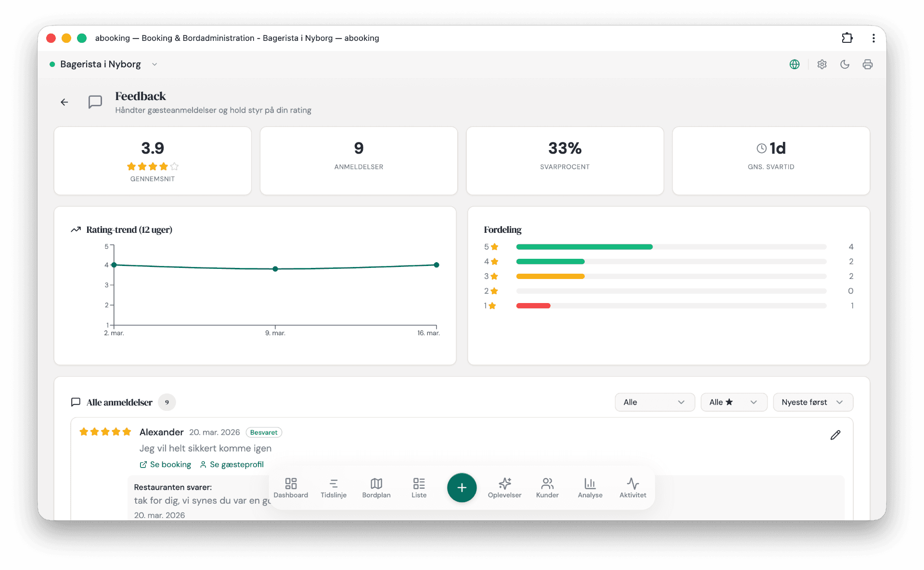924x570 pixels.
Task: Click Se booking link for Alexander
Action: click(x=166, y=465)
